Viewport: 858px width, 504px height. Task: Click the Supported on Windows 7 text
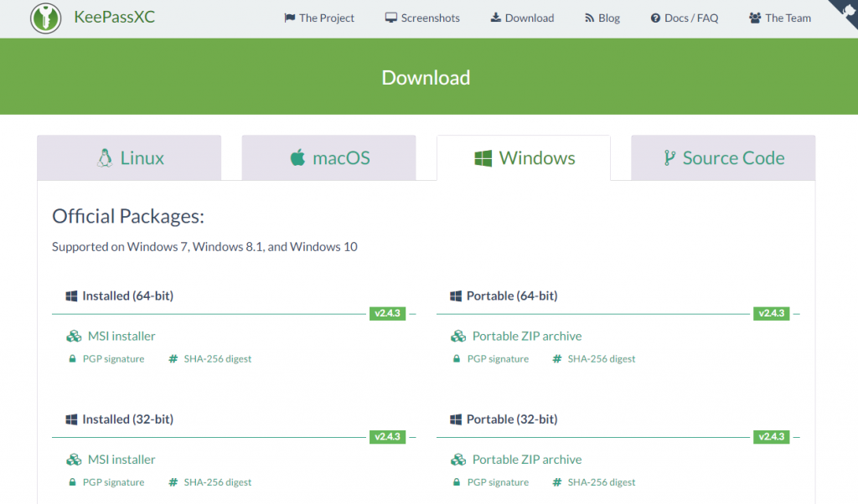pyautogui.click(x=204, y=246)
